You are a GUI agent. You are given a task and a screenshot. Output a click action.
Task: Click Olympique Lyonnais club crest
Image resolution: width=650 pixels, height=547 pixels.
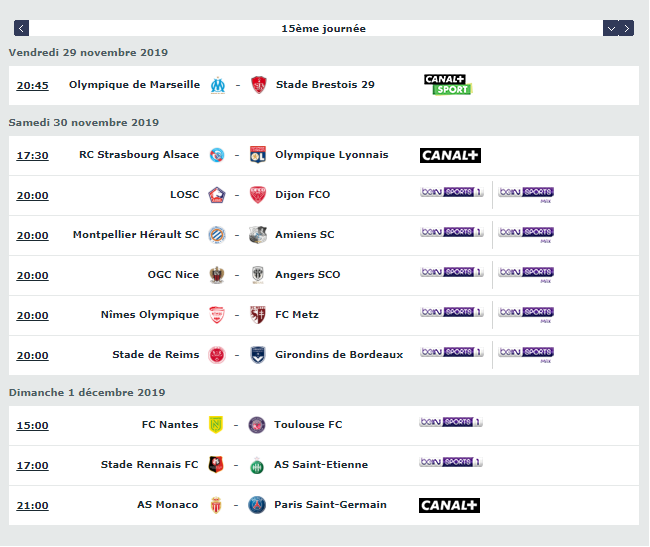coord(258,155)
